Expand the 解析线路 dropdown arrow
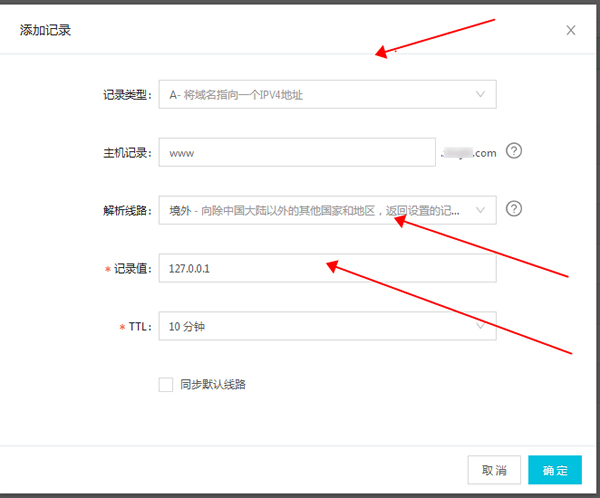Image resolution: width=600 pixels, height=498 pixels. coord(481,210)
